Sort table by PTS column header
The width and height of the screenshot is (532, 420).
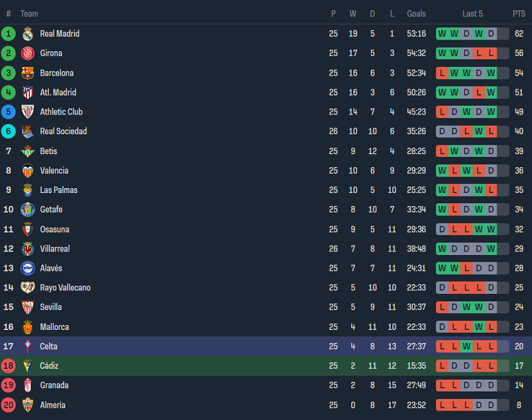pos(519,14)
